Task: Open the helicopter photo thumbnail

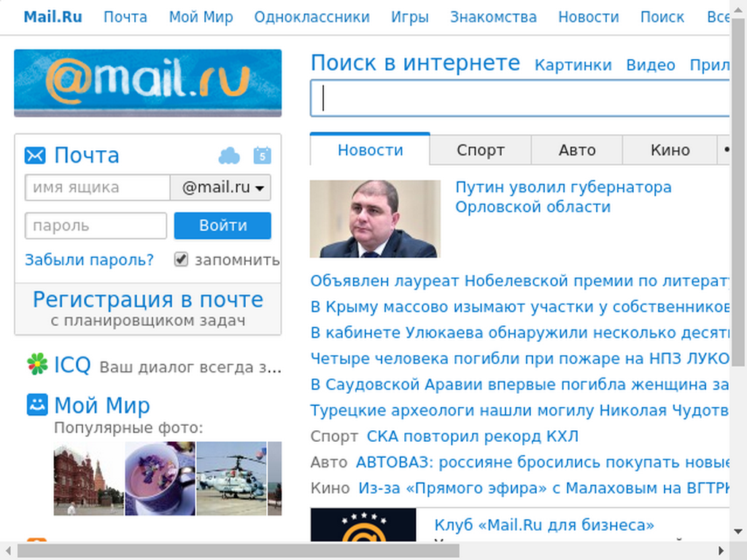Action: (x=231, y=478)
